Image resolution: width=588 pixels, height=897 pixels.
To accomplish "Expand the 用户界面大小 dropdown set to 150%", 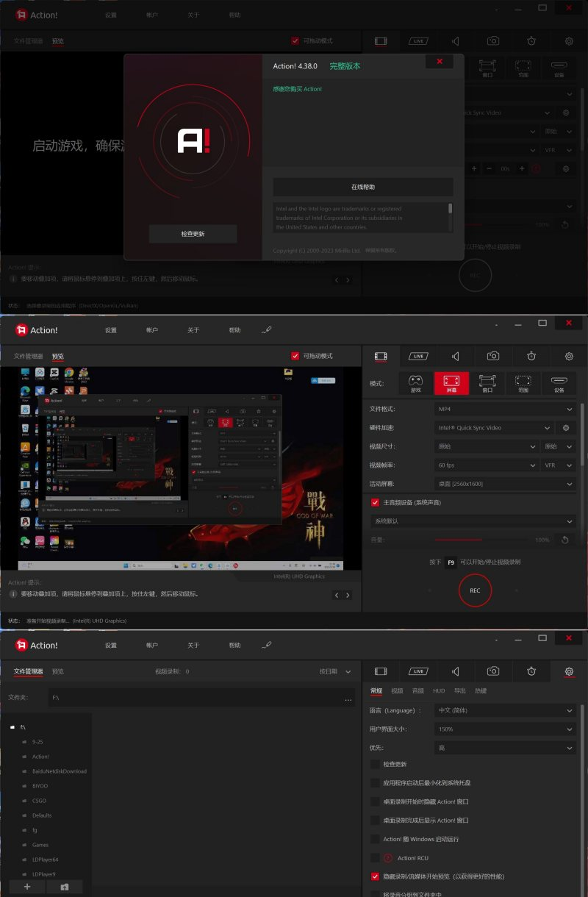I will pos(505,729).
